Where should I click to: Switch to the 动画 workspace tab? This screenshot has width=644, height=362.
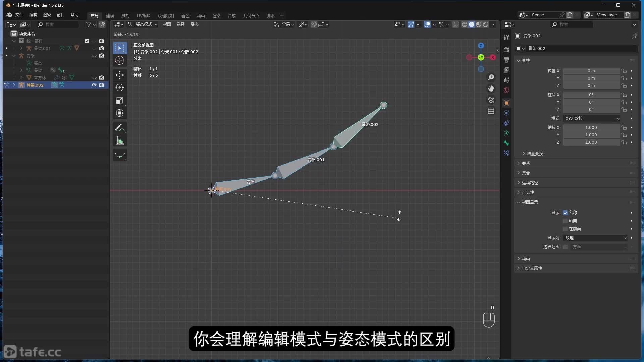click(x=201, y=16)
